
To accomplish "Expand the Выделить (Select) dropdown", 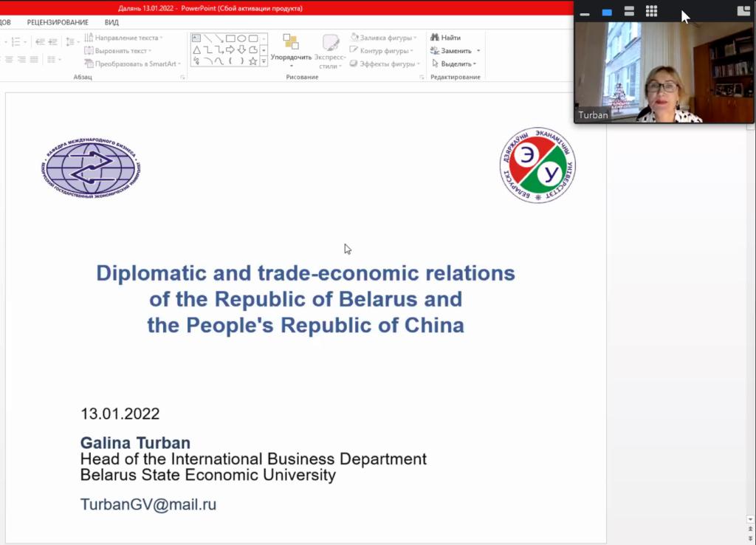I will [x=456, y=64].
